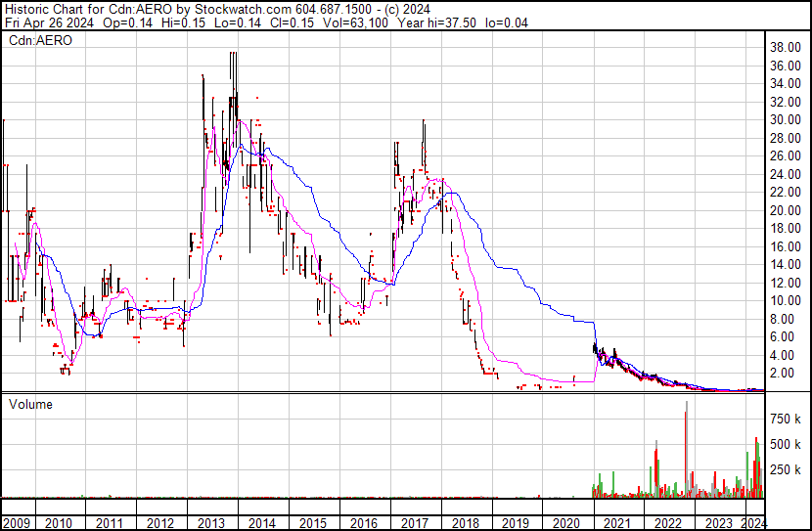Click the 12.00 price axis value
The image size is (812, 531).
[x=785, y=283]
